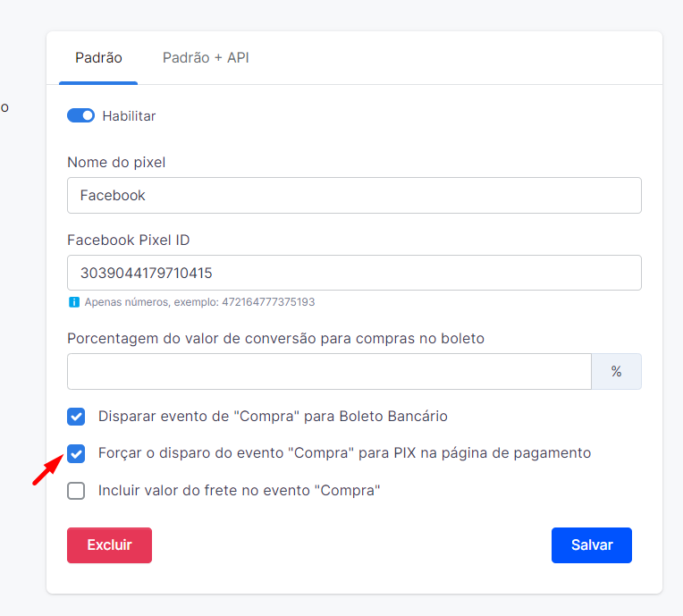Click the Facebook Pixel ID field label
The image size is (683, 616).
(129, 240)
